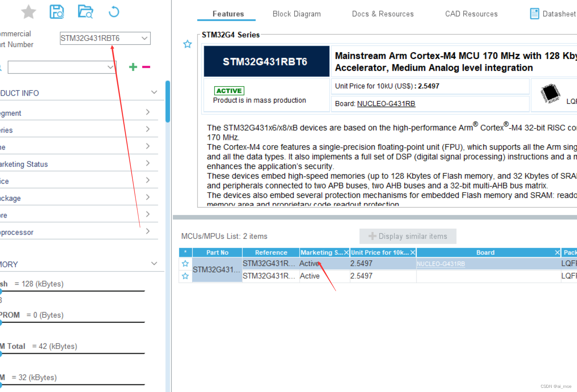Click the RAM Total 42 kBytes slider
Screen dimensions: 577x392
pos(73,353)
